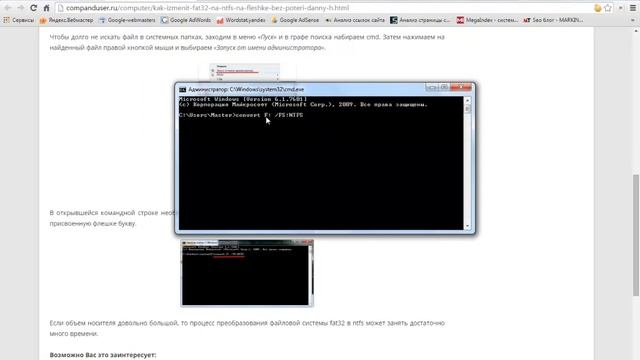Open the Start menu screenshot thumbnail
The image size is (640, 360).
(245, 73)
